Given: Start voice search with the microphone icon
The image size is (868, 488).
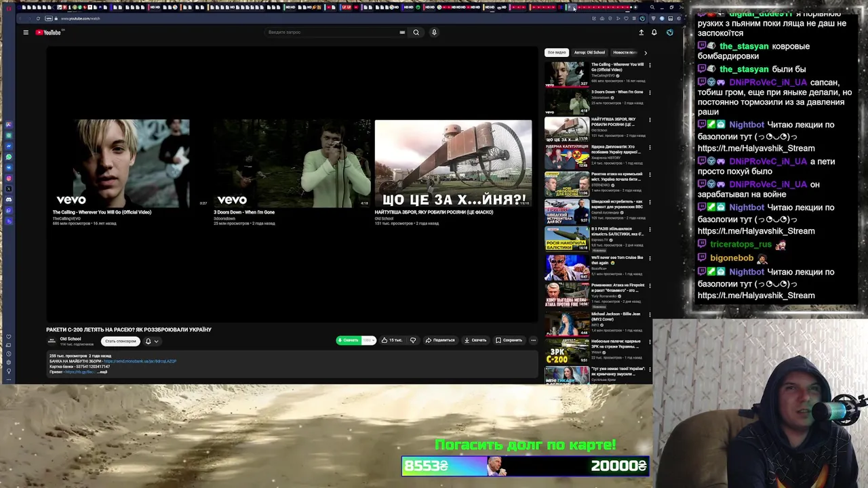Looking at the screenshot, I should tap(434, 32).
